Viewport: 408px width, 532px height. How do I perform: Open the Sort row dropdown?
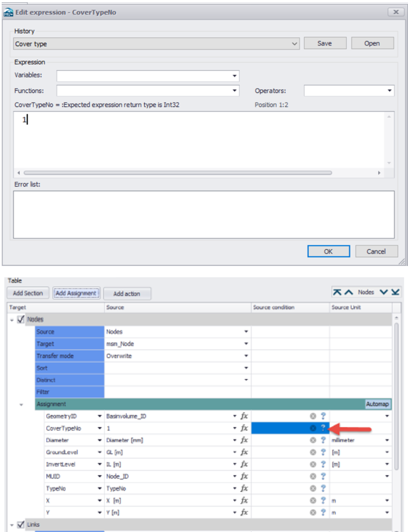coord(246,368)
